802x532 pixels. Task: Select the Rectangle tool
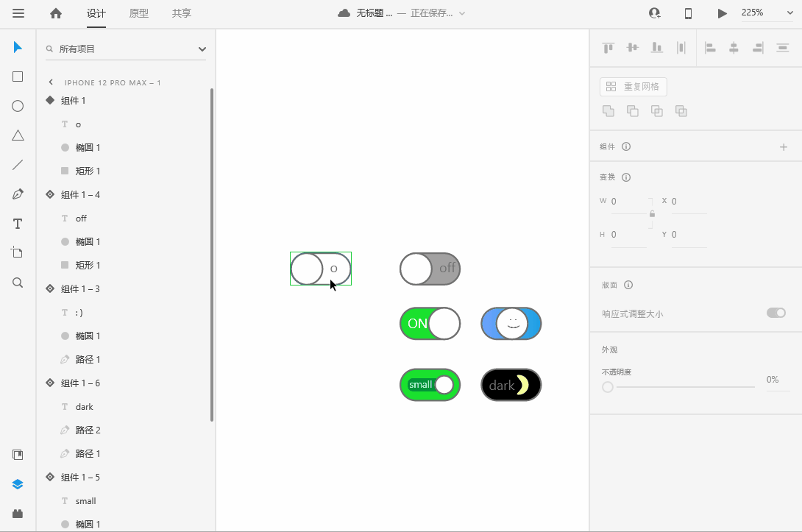(18, 77)
